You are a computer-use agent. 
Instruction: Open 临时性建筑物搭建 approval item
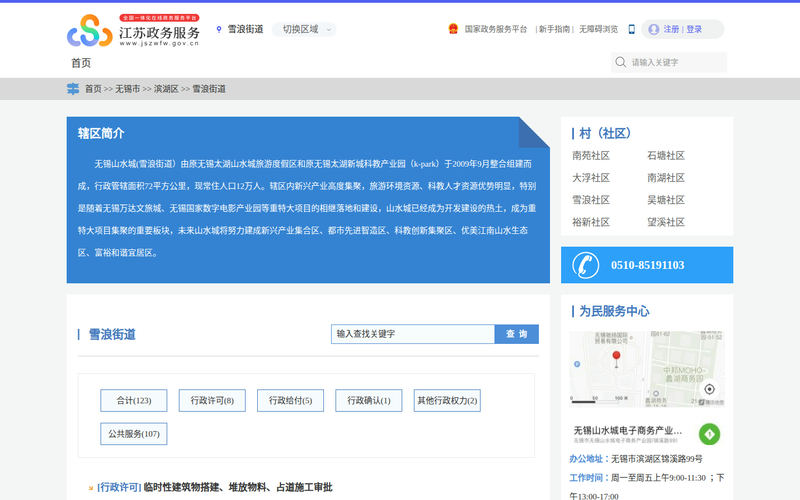238,487
